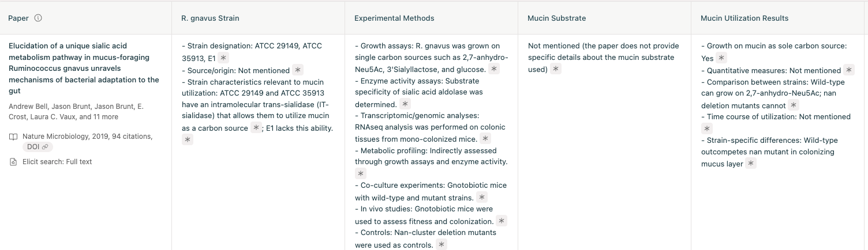
Task: Click the document icon beside "Elicit search: Full text"
Action: click(13, 162)
